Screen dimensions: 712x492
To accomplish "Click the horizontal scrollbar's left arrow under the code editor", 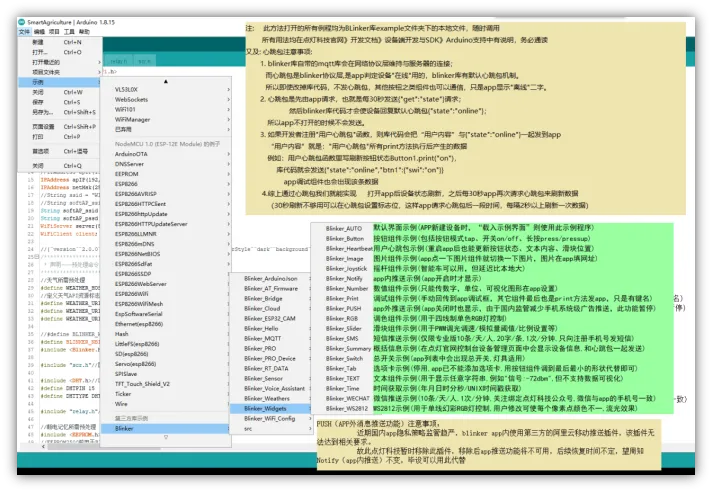I will (x=44, y=447).
